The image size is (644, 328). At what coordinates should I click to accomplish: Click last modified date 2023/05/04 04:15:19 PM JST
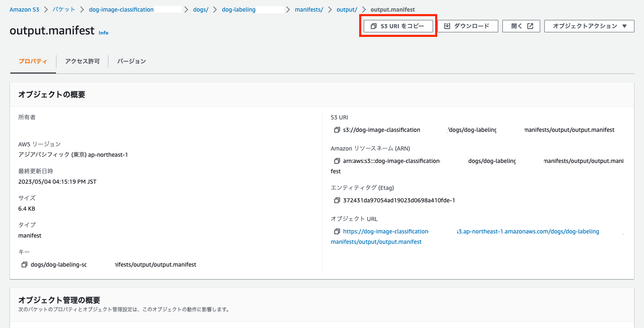(x=57, y=182)
